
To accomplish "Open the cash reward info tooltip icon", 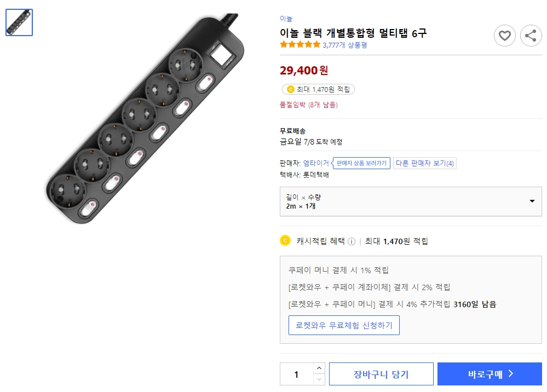I will coord(351,241).
